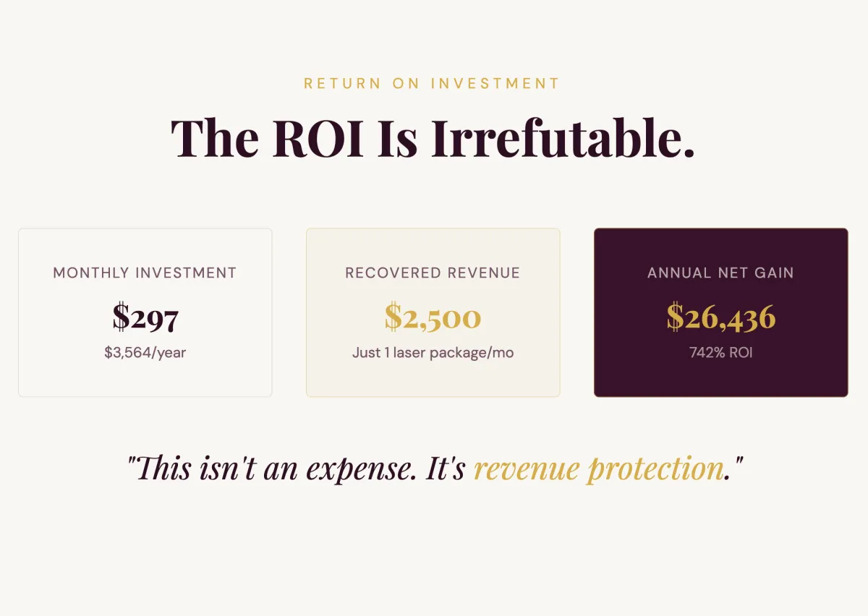This screenshot has width=868, height=616.
Task: Click the $297 monthly investment amount
Action: [x=145, y=317]
